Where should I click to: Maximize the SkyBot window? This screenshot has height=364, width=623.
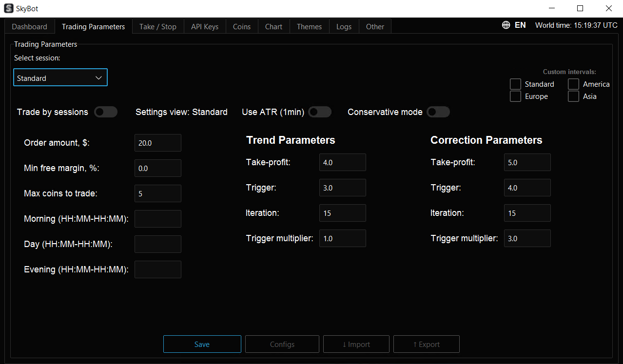pos(580,8)
